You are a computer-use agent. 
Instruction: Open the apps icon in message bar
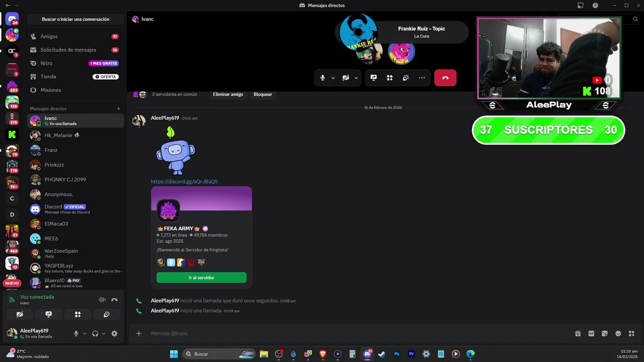[x=632, y=333]
